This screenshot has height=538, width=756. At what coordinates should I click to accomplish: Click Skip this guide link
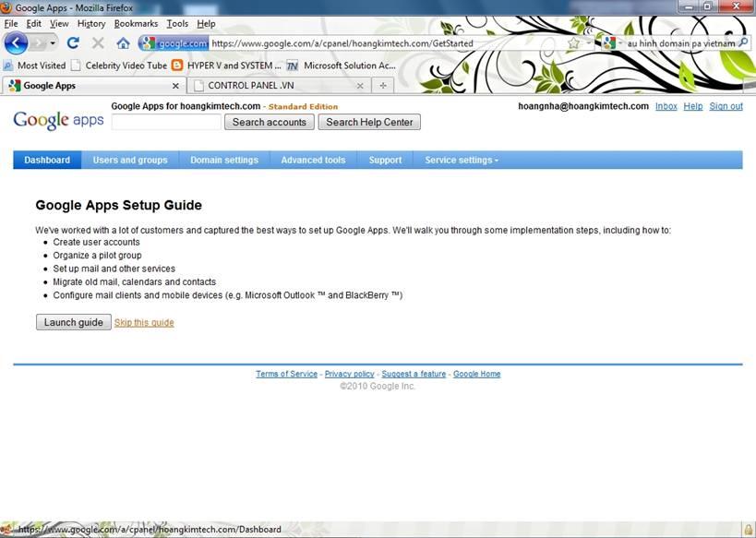144,322
